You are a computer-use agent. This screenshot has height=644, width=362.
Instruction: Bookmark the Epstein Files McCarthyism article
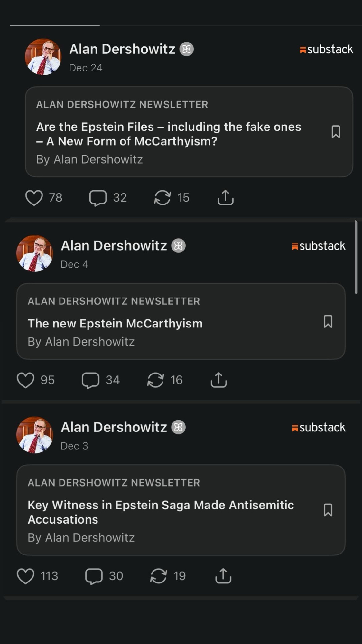tap(336, 132)
